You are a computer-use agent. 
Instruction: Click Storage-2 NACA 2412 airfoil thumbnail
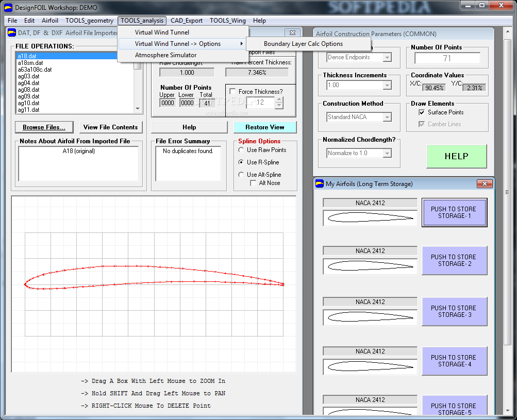pos(370,266)
